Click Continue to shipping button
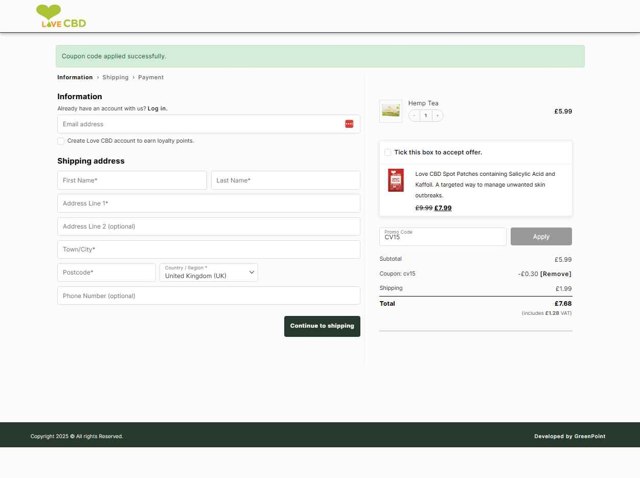 point(322,326)
